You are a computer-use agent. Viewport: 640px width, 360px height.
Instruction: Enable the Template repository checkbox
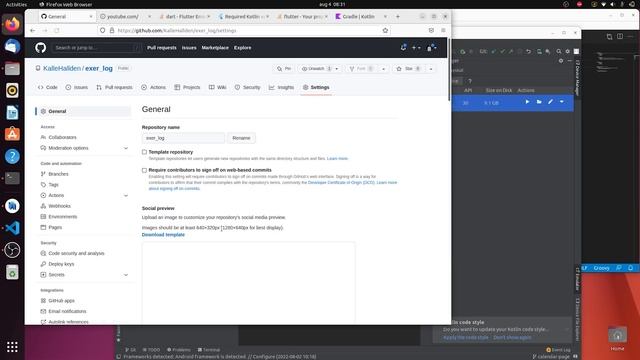[x=144, y=152]
